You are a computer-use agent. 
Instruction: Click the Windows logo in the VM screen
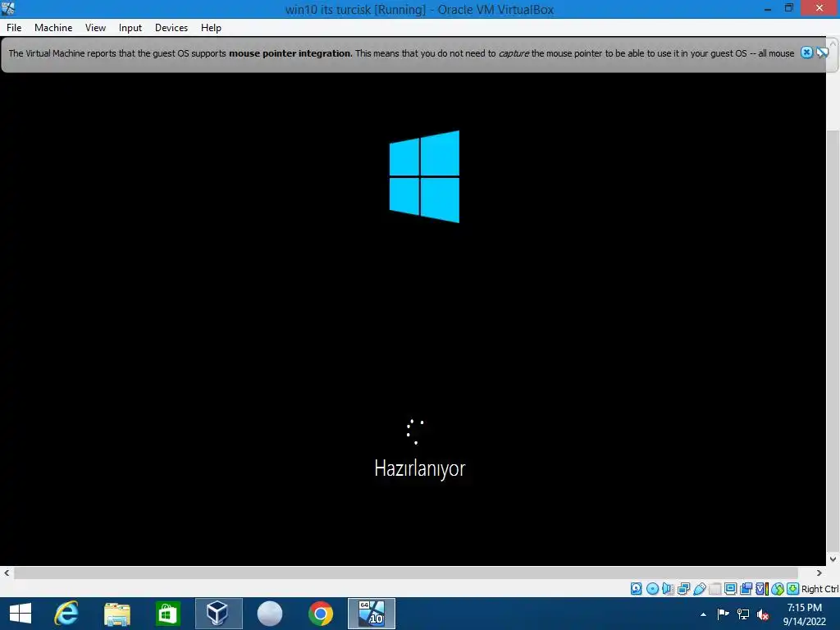[424, 176]
